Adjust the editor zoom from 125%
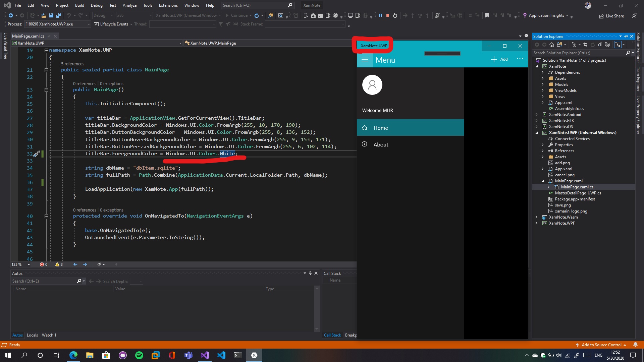644x362 pixels. click(x=20, y=264)
